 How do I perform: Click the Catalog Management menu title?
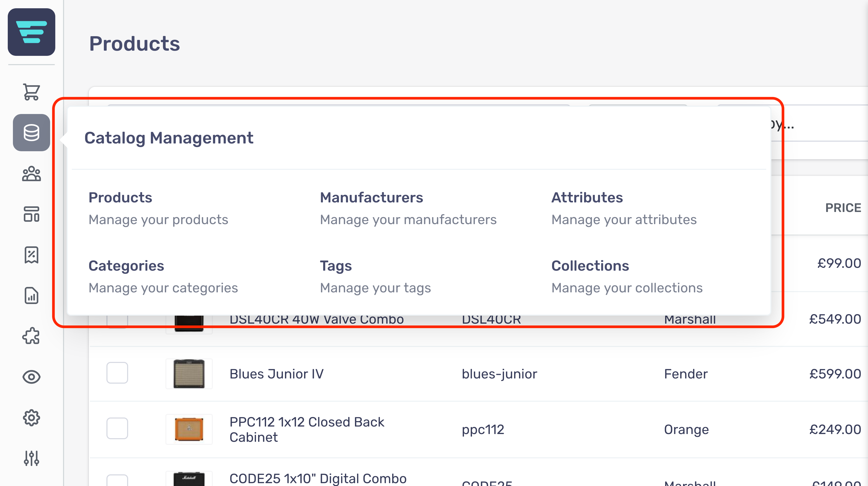click(169, 138)
